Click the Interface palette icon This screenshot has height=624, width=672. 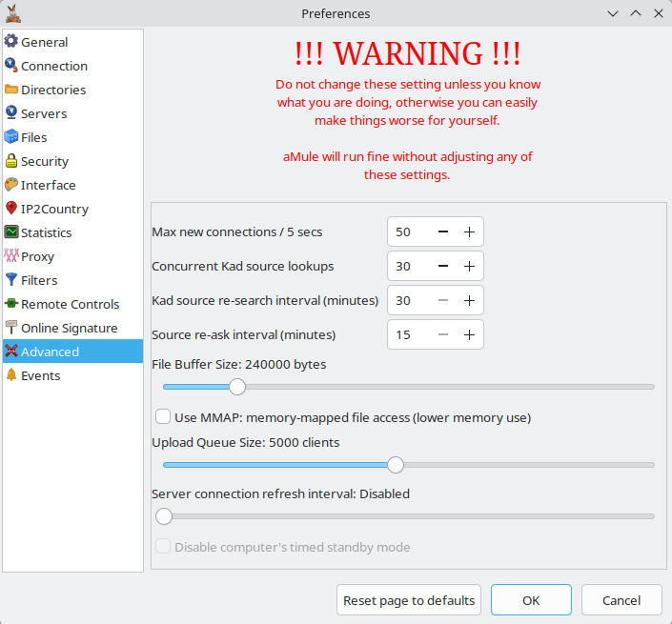[x=11, y=185]
